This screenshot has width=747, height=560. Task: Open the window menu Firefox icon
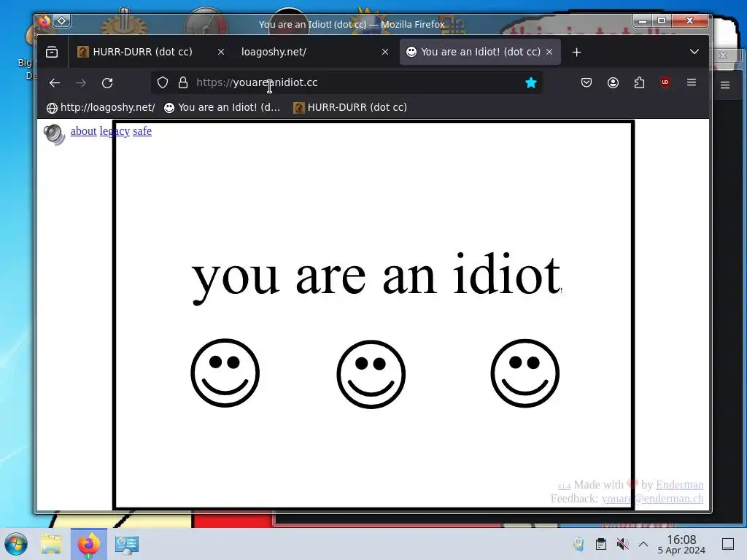point(44,21)
